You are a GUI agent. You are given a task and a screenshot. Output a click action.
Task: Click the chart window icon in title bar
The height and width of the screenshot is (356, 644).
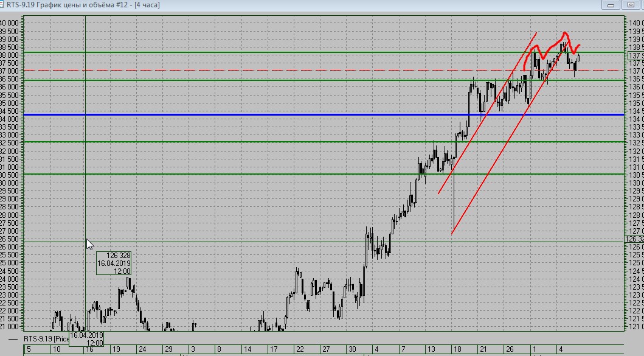tap(2, 5)
